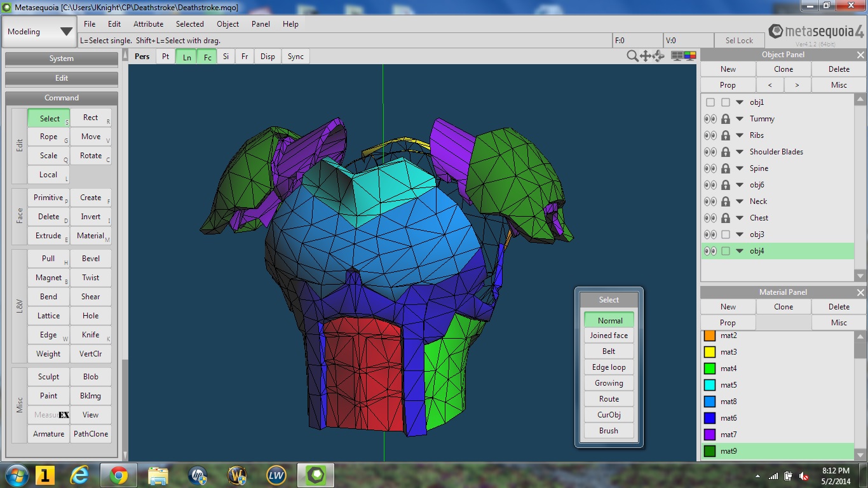Open Windows Explorer folder icon in taskbar
The height and width of the screenshot is (488, 868).
pos(158,475)
